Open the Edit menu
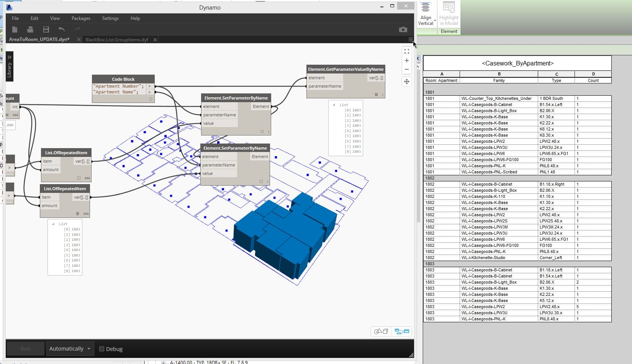Image resolution: width=632 pixels, height=364 pixels. click(34, 18)
